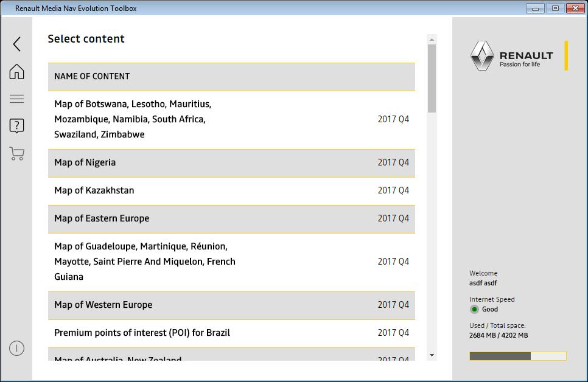Click the asdf asdf user name
This screenshot has height=382, width=588.
(483, 283)
